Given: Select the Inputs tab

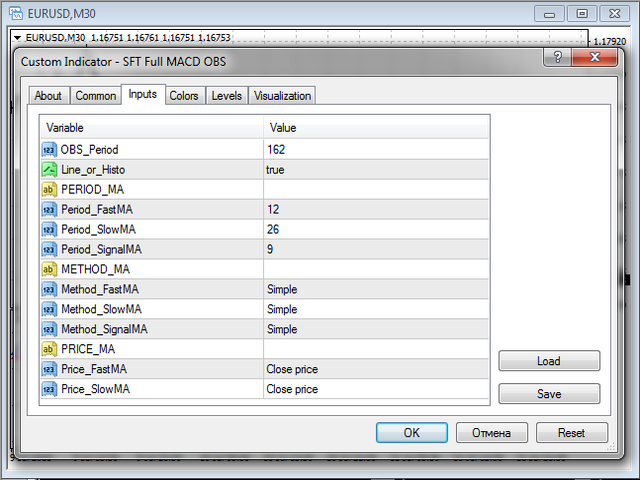Looking at the screenshot, I should (142, 94).
